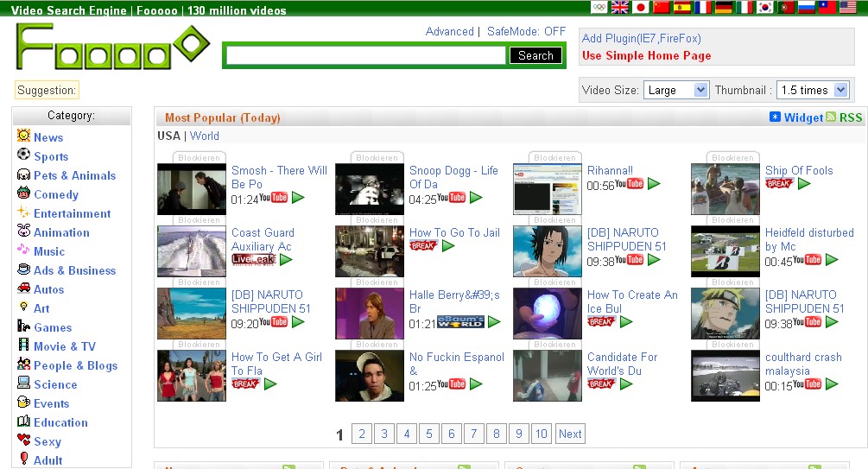Click Blockieren above the Snoop Dogg thumbnail
Image resolution: width=868 pixels, height=469 pixels.
[x=377, y=158]
